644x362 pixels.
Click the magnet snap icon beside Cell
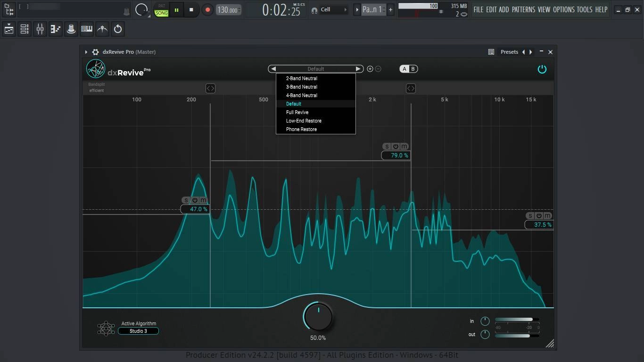[x=314, y=10]
